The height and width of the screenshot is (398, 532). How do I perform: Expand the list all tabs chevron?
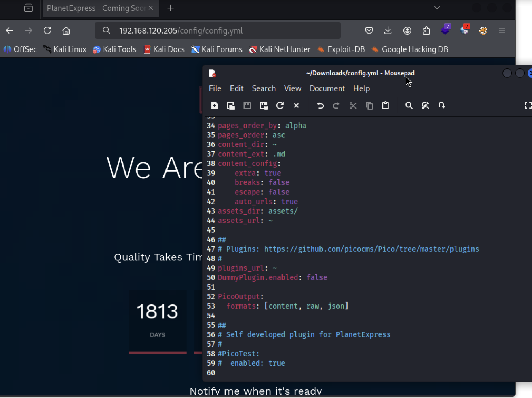[x=437, y=8]
